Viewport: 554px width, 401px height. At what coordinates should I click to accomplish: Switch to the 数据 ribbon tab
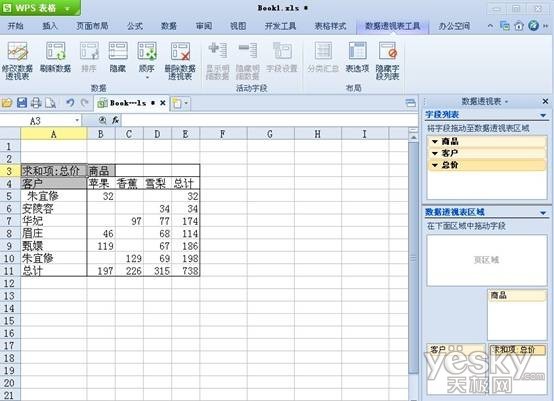point(169,26)
